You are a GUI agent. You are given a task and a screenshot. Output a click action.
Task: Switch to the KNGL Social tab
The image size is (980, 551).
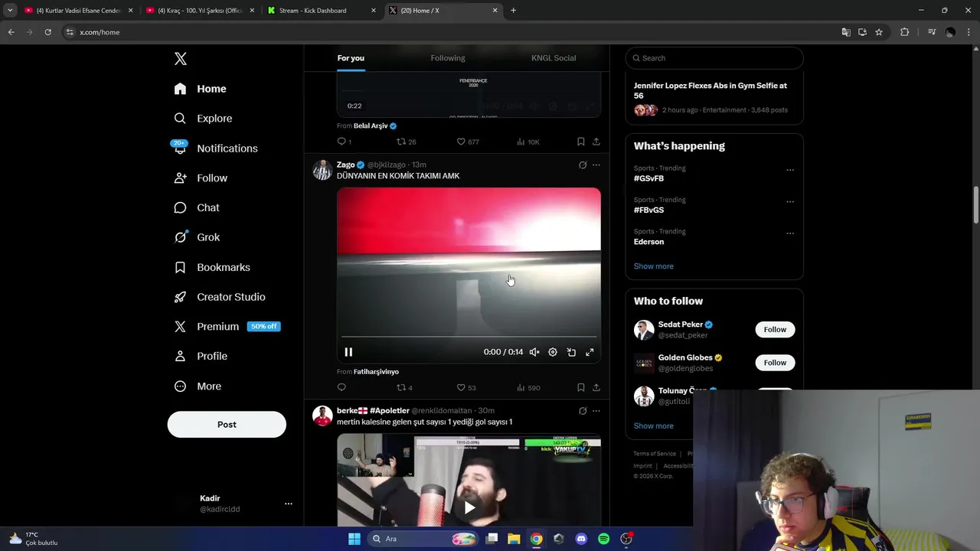pos(554,58)
